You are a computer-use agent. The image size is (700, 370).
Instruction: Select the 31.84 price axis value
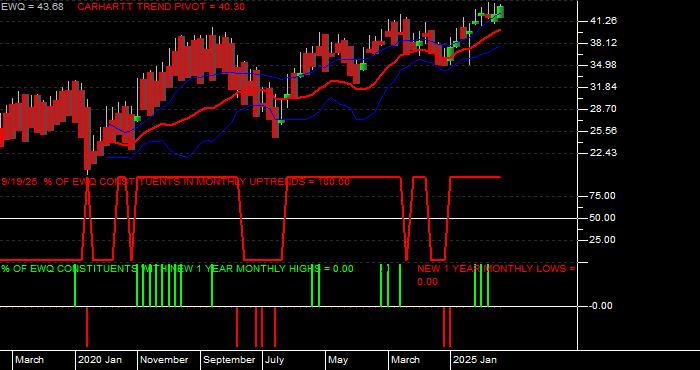603,87
